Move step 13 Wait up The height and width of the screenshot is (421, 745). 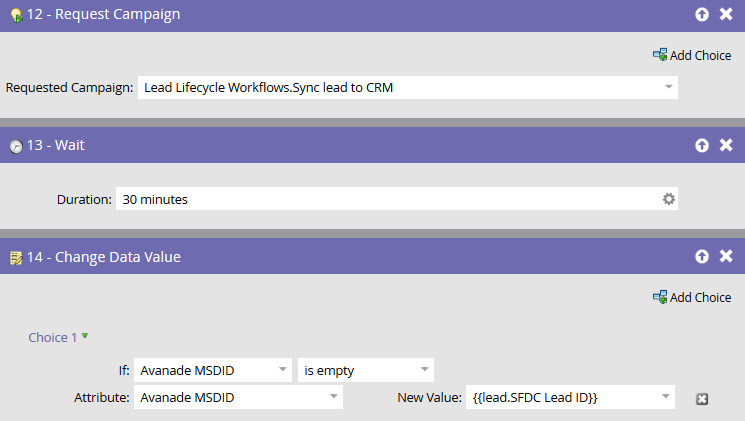tap(702, 145)
